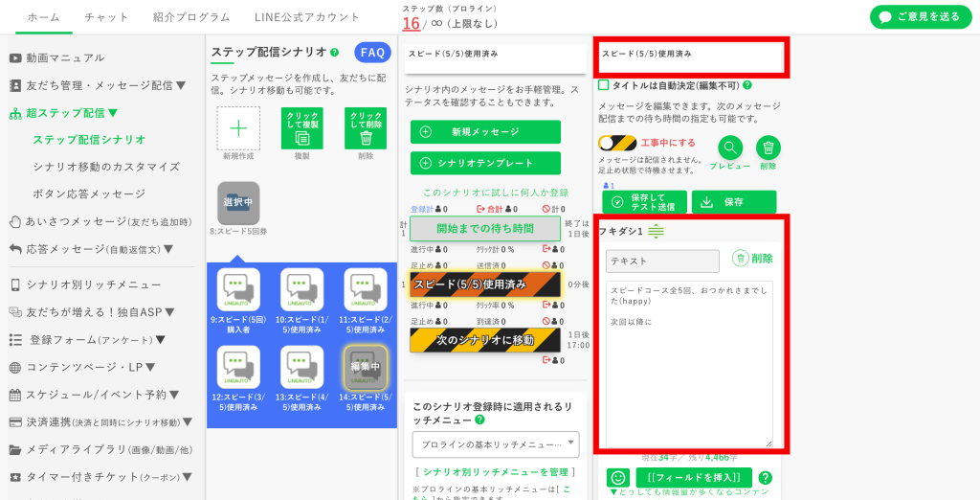The width and height of the screenshot is (980, 500).
Task: Open the テキスト type selector
Action: 662,261
